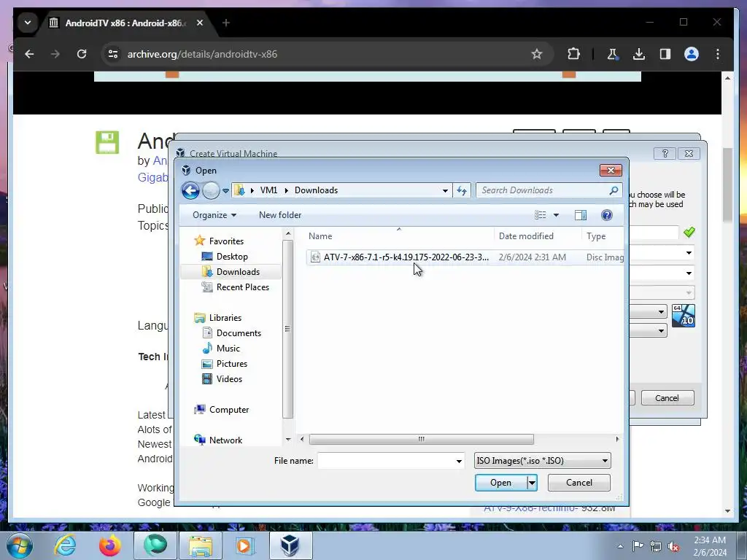This screenshot has height=560, width=747.
Task: Open the Music library
Action: pos(228,348)
